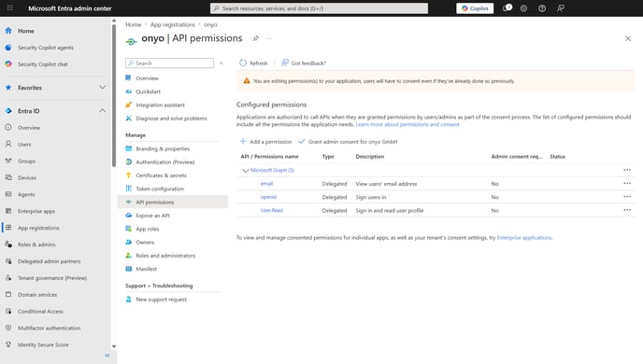Image resolution: width=643 pixels, height=364 pixels.
Task: Open Users in left navigation
Action: pyautogui.click(x=24, y=145)
